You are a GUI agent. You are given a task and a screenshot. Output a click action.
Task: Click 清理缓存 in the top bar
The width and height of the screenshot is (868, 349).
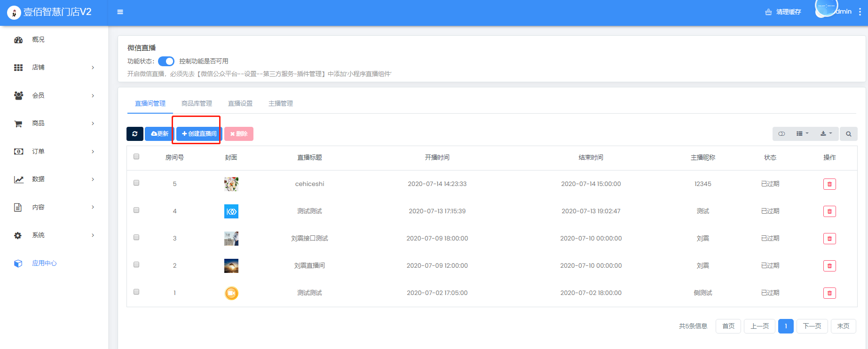pos(783,12)
